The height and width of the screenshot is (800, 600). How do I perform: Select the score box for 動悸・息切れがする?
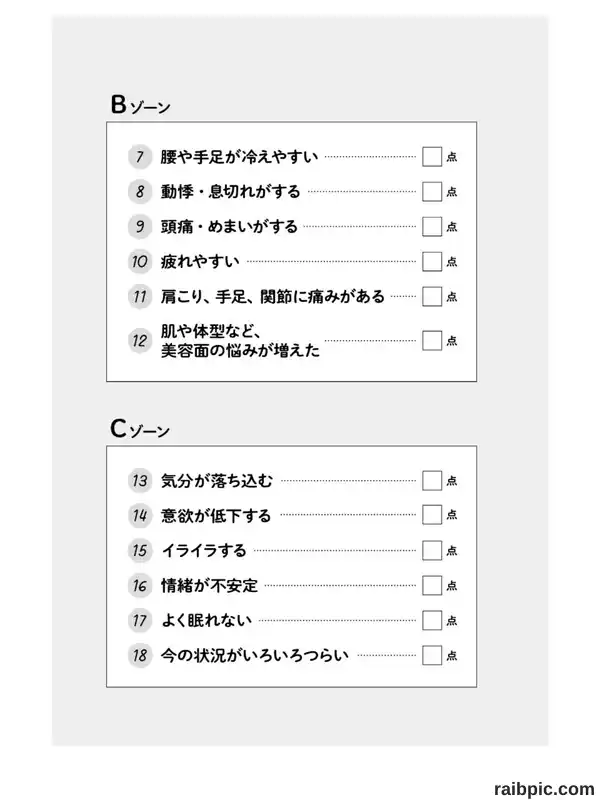click(x=432, y=191)
